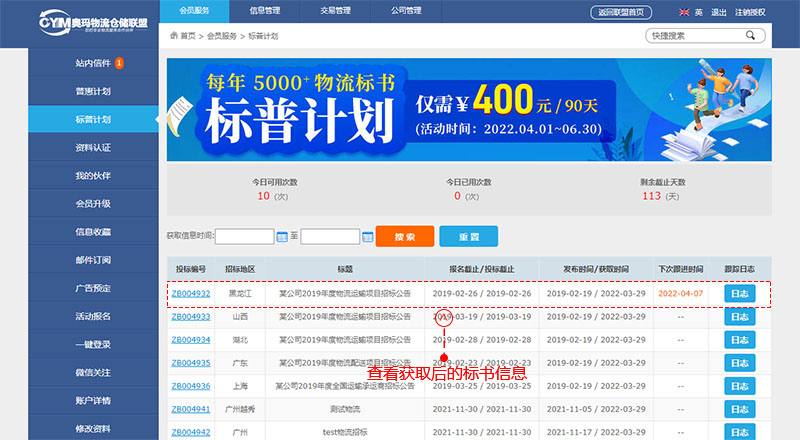Click the UK flag language icon
This screenshot has height=440, width=800.
coord(684,12)
